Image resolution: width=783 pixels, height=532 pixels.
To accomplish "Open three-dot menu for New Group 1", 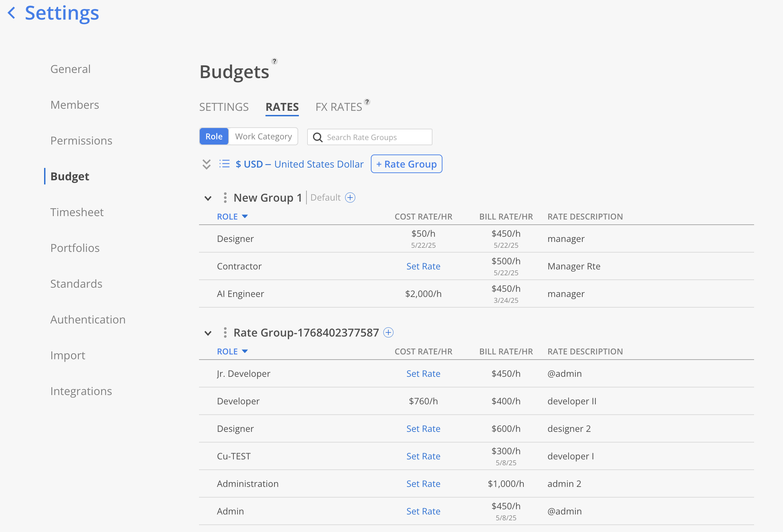I will click(x=225, y=198).
